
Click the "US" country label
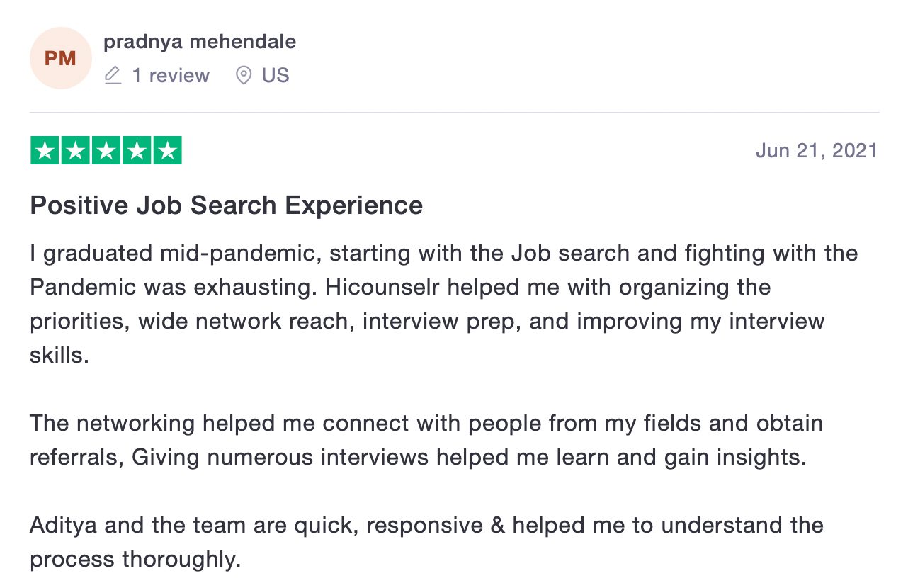point(276,75)
